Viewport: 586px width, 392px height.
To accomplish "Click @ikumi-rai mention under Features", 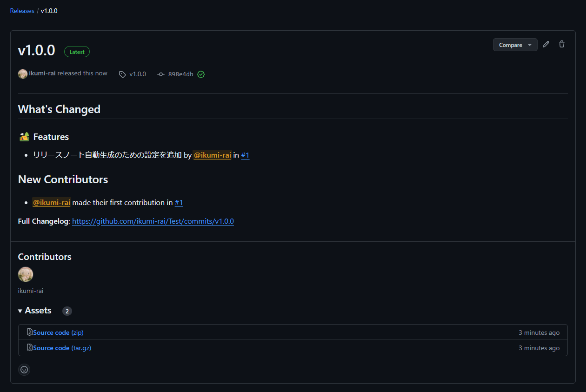I will [212, 155].
